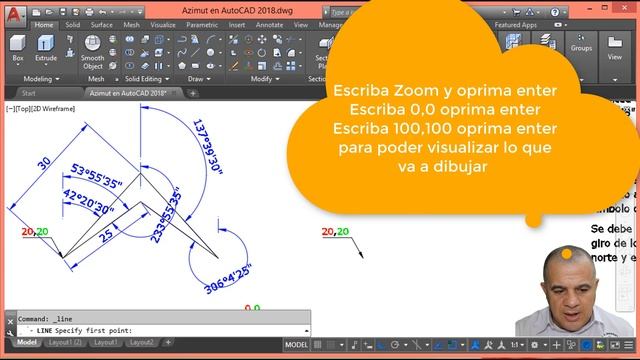Select the Move modify tool

262,39
